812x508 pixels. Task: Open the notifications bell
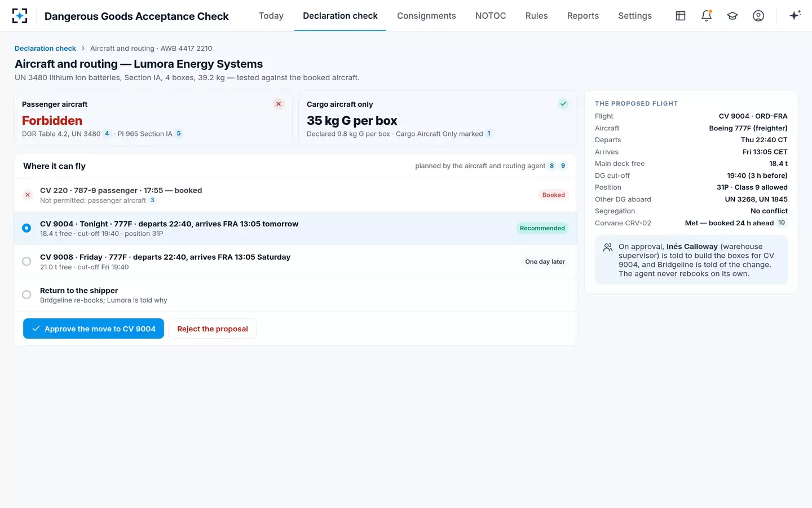point(707,16)
